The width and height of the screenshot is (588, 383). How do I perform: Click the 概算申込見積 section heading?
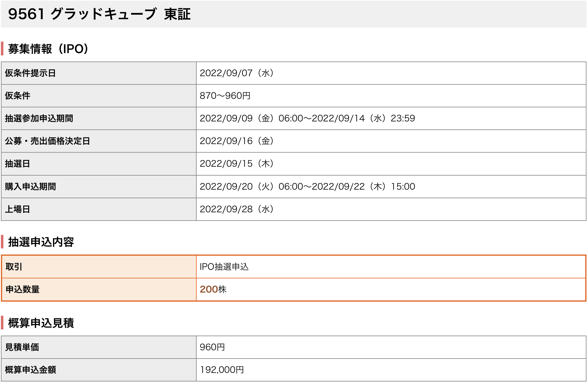[x=41, y=323]
